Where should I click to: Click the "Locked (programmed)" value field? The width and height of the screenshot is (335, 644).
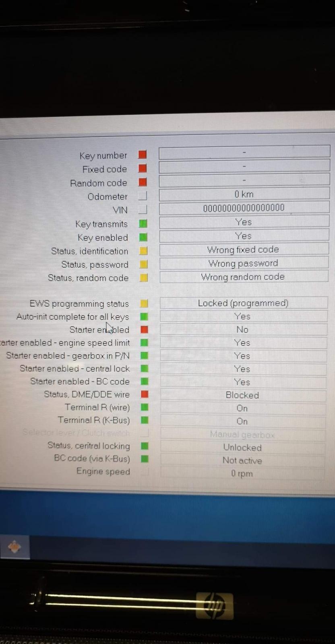(243, 303)
